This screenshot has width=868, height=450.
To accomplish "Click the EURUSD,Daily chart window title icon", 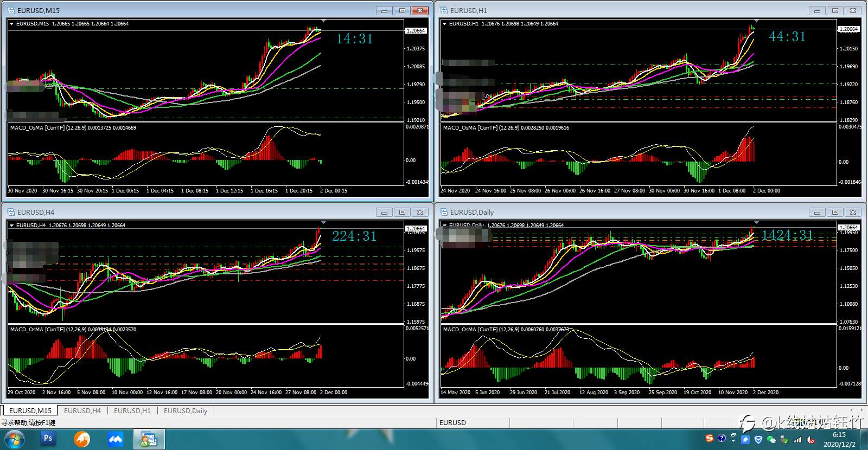I will pyautogui.click(x=444, y=212).
